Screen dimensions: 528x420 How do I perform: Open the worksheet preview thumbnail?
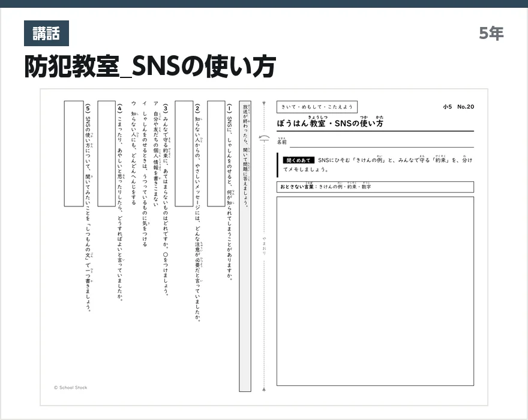pos(264,247)
